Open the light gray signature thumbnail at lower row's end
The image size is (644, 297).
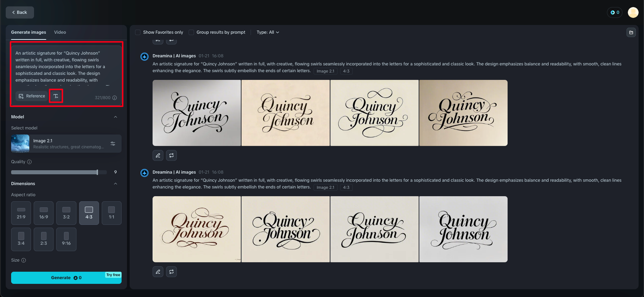[x=463, y=229]
